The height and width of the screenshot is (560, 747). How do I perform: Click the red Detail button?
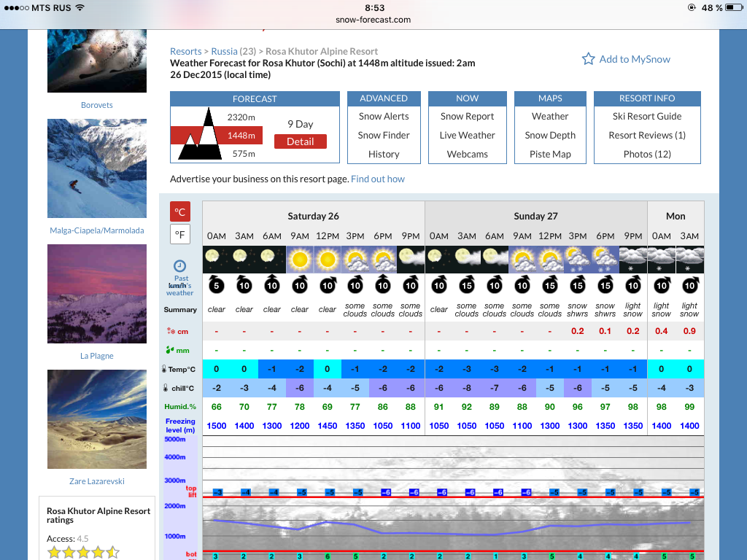pyautogui.click(x=300, y=141)
